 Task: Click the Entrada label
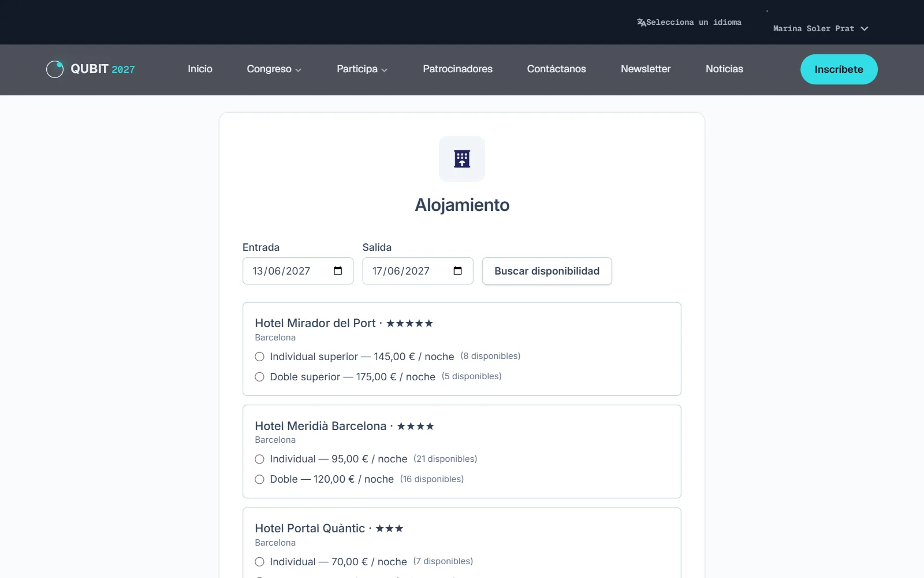coord(261,247)
